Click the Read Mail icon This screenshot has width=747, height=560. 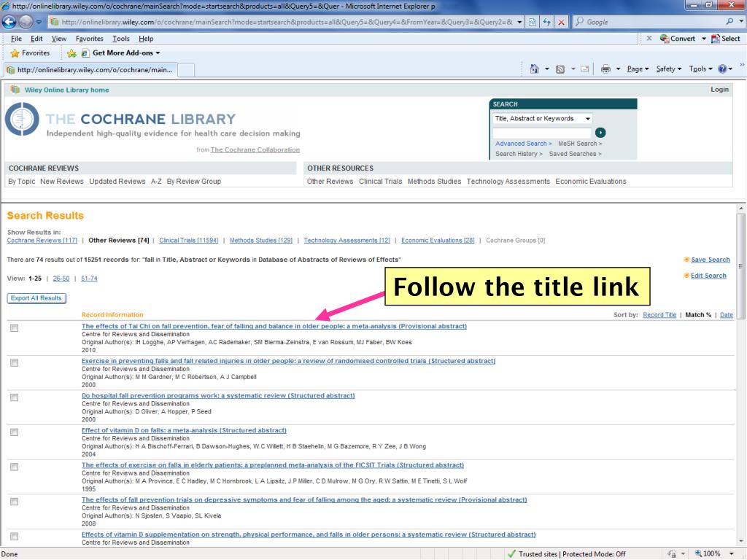(584, 69)
